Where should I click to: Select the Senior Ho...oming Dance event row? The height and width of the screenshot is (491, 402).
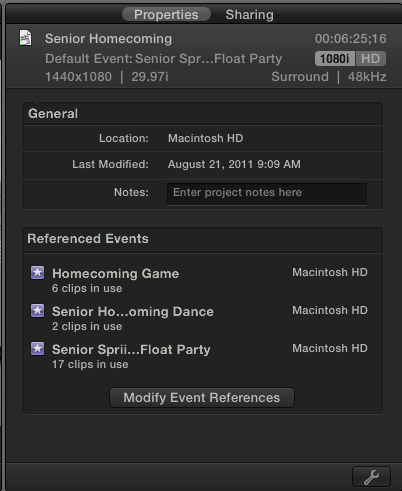pyautogui.click(x=199, y=318)
